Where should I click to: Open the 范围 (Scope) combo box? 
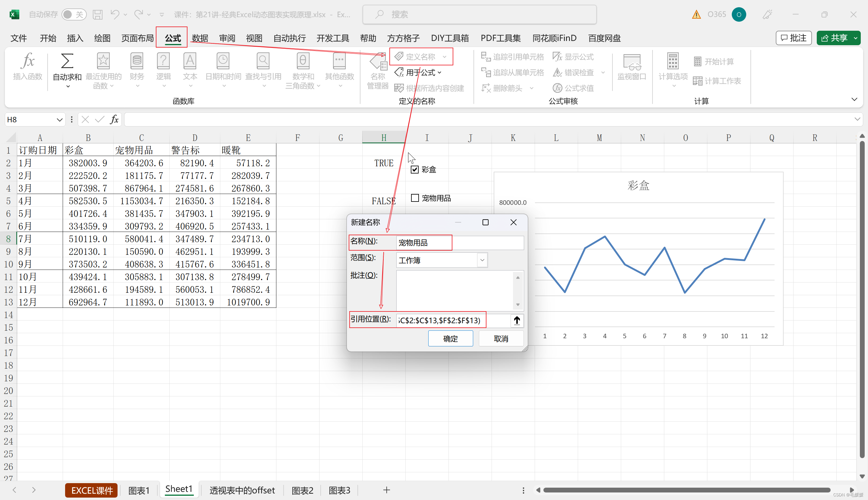[x=442, y=260]
